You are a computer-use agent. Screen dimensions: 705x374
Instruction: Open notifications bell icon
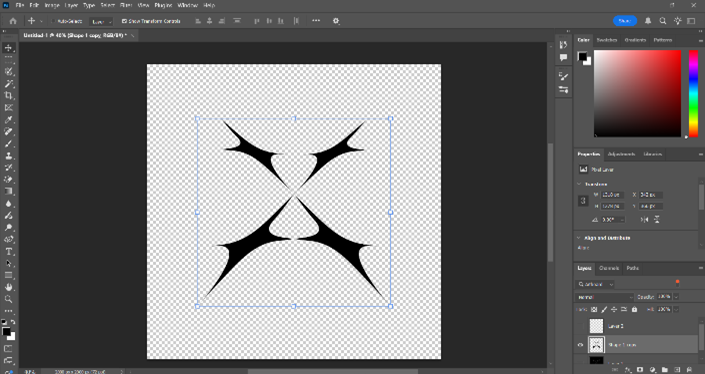(x=648, y=21)
